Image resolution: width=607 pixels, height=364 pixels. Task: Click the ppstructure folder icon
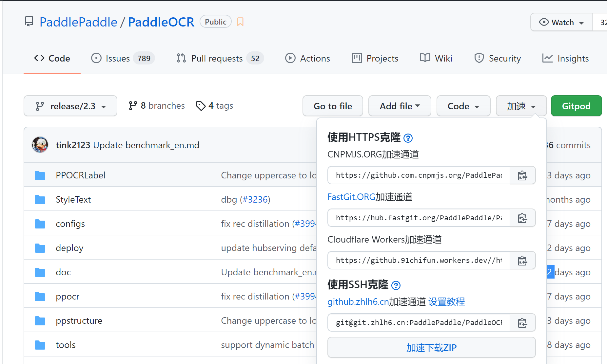pos(40,321)
